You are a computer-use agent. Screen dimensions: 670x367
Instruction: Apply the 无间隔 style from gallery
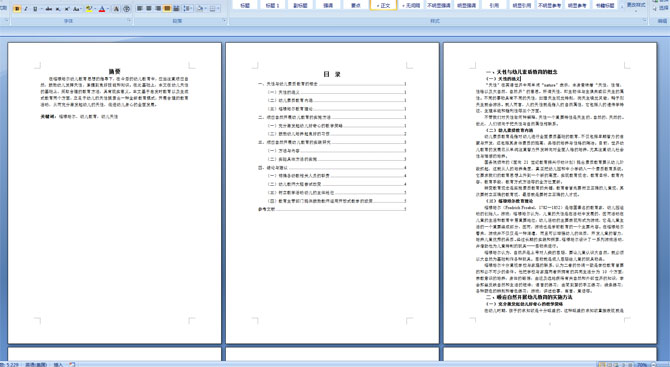[x=411, y=5]
